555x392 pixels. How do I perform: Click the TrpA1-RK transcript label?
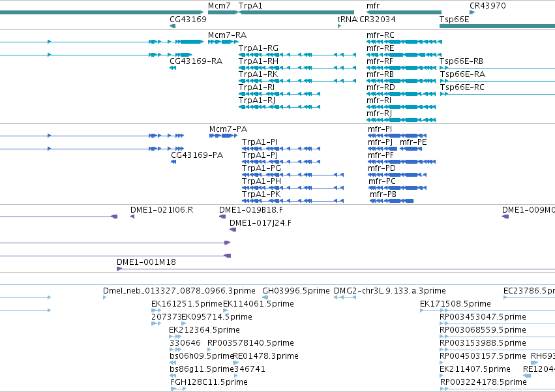click(258, 74)
